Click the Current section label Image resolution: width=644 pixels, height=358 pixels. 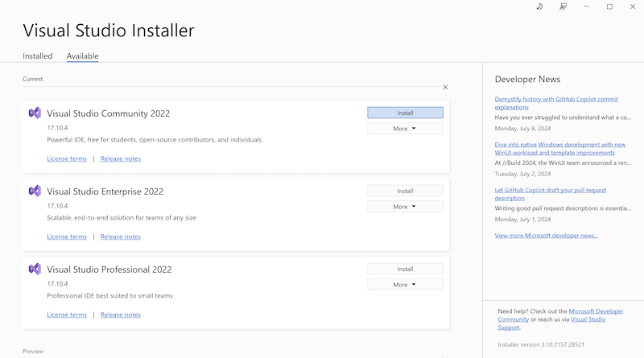point(32,79)
